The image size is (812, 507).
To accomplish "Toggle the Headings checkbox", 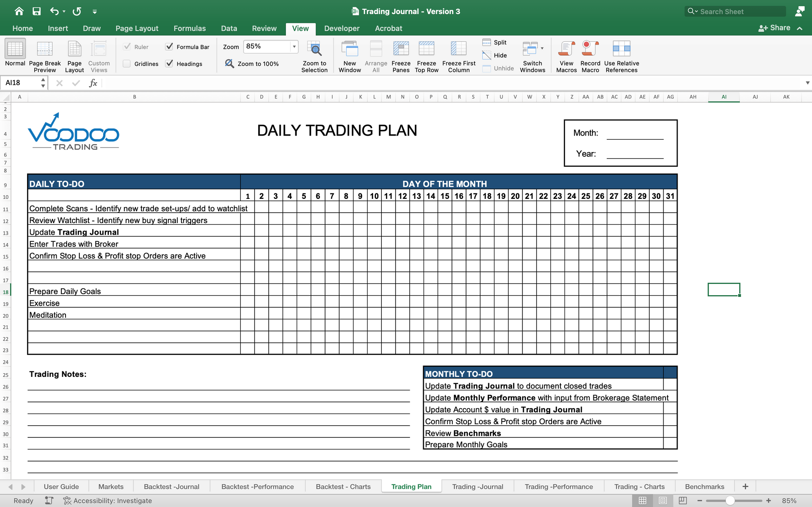I will (x=169, y=64).
